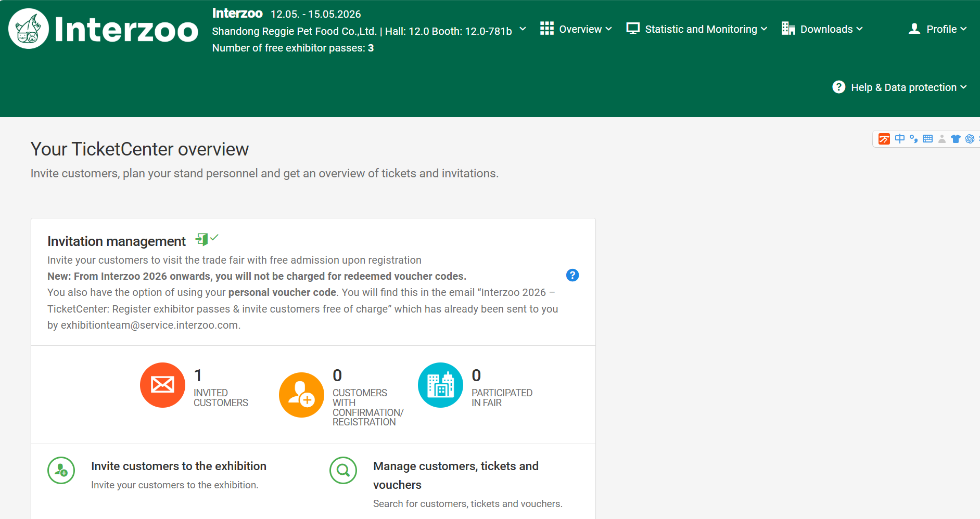Image resolution: width=980 pixels, height=519 pixels.
Task: Click the teal Participated in Fair building icon
Action: coord(440,385)
